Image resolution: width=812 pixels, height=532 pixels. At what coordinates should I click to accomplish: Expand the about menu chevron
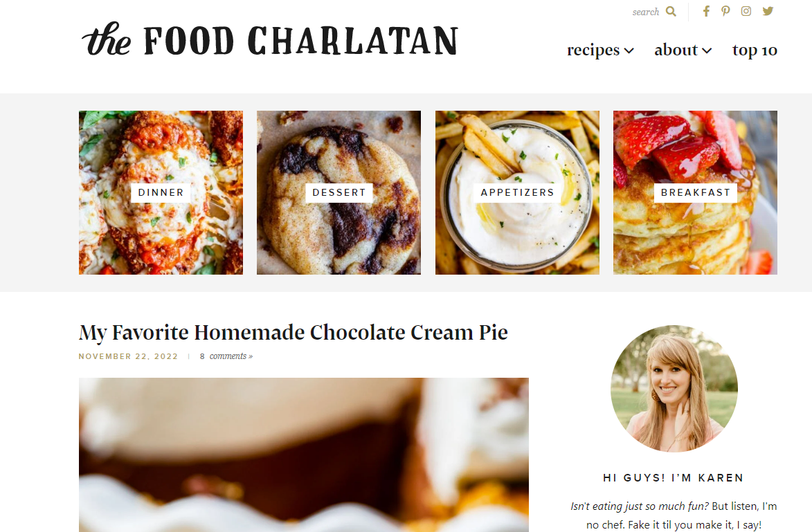[707, 51]
